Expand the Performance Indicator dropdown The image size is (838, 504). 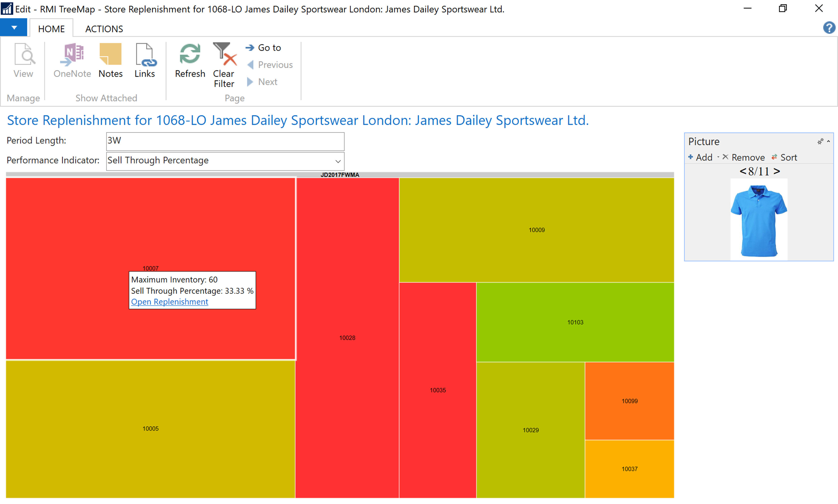click(338, 161)
